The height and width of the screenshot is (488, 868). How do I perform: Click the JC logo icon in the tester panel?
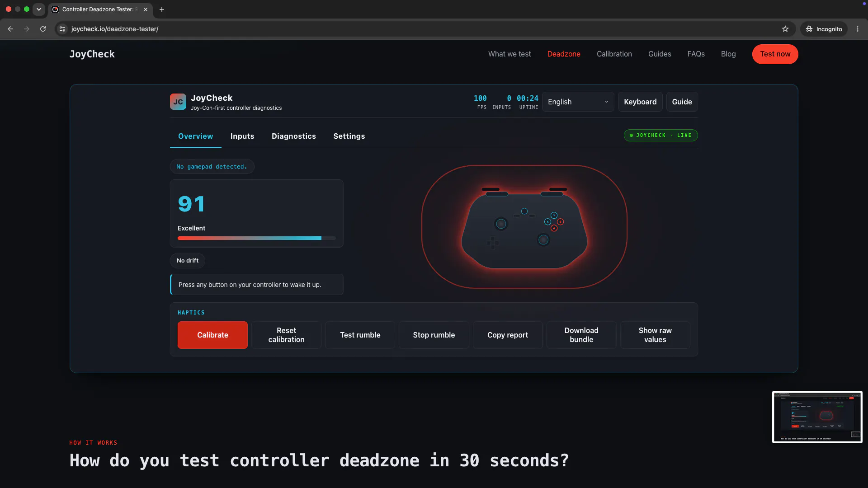pyautogui.click(x=178, y=102)
